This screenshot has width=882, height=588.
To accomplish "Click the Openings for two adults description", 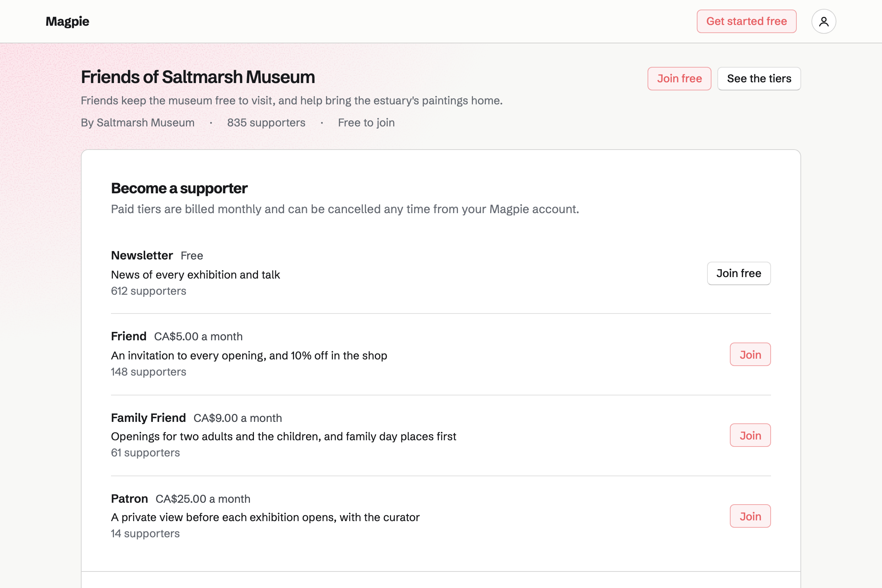I will (x=283, y=437).
